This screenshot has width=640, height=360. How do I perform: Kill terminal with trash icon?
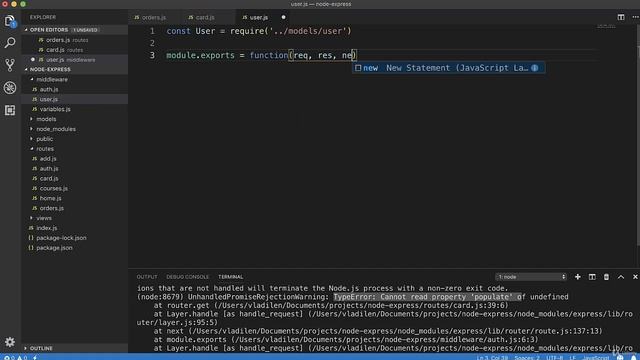[606, 277]
